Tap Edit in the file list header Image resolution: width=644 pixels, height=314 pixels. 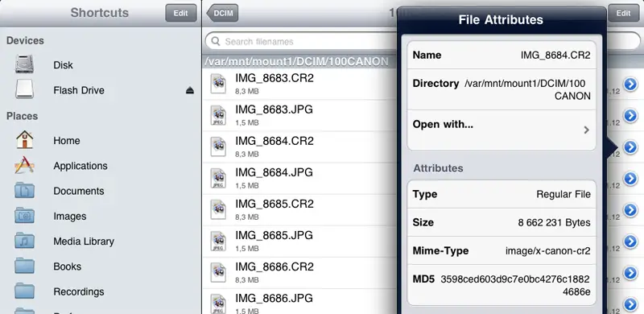tap(623, 13)
